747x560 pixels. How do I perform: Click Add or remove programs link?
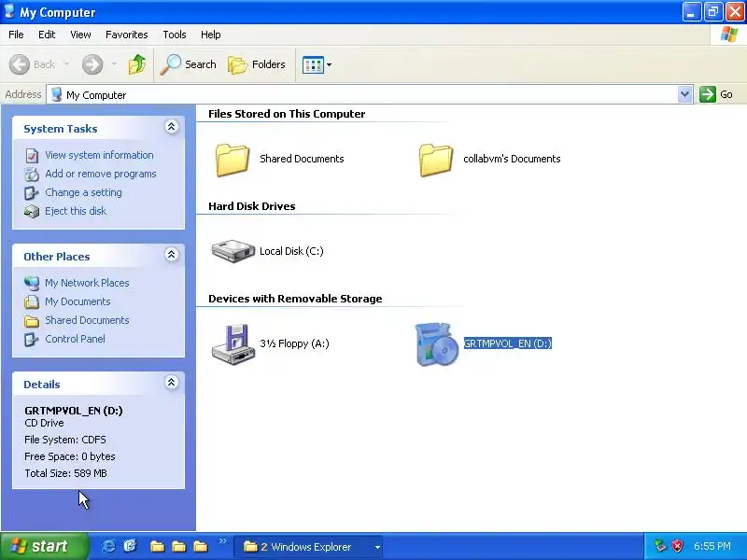(101, 174)
